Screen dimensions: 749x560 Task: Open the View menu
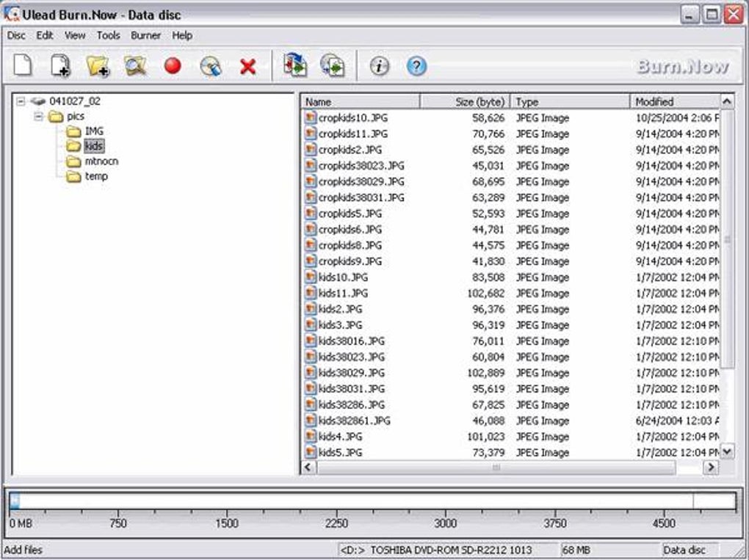[75, 35]
